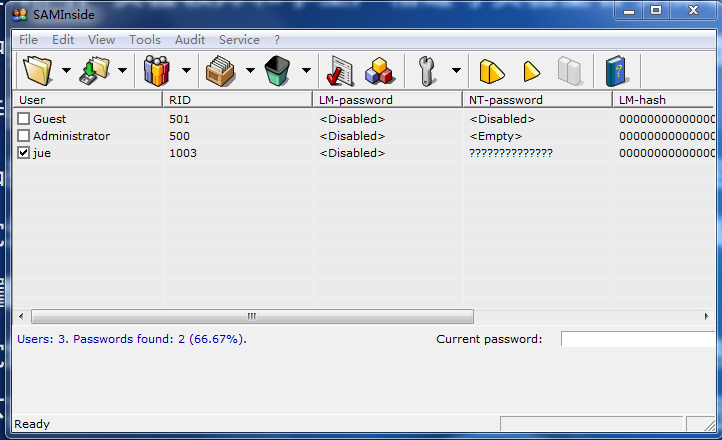The image size is (722, 440).
Task: Click the add users people icon
Action: click(x=157, y=70)
